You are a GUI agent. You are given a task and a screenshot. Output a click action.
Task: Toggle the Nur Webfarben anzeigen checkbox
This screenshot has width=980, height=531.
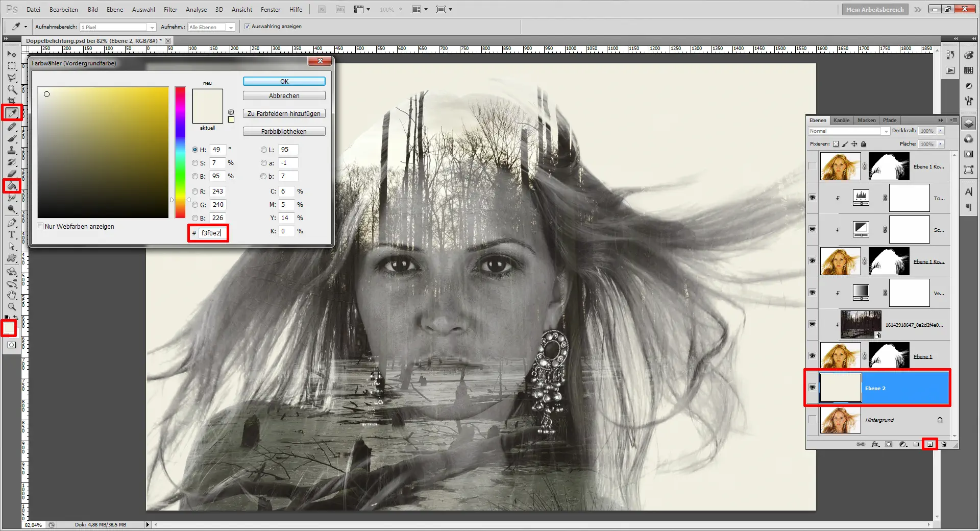[40, 226]
